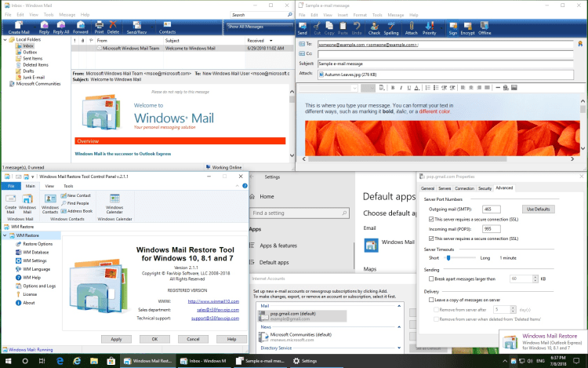The image size is (588, 368).
Task: Collapse the Mail section in Internet Accounts
Action: tap(399, 306)
